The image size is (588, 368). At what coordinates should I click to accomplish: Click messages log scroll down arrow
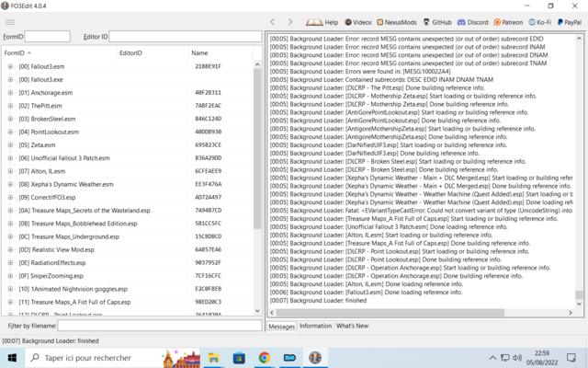[579, 304]
